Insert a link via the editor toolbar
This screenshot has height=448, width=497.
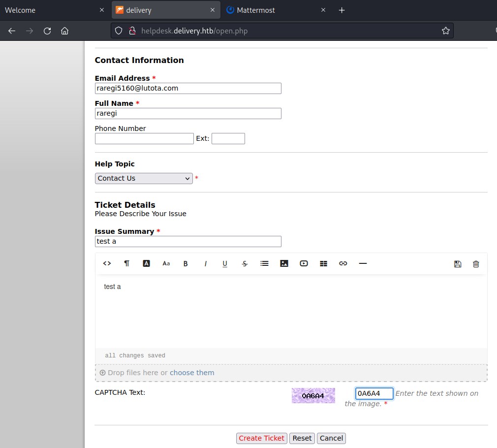tap(343, 263)
